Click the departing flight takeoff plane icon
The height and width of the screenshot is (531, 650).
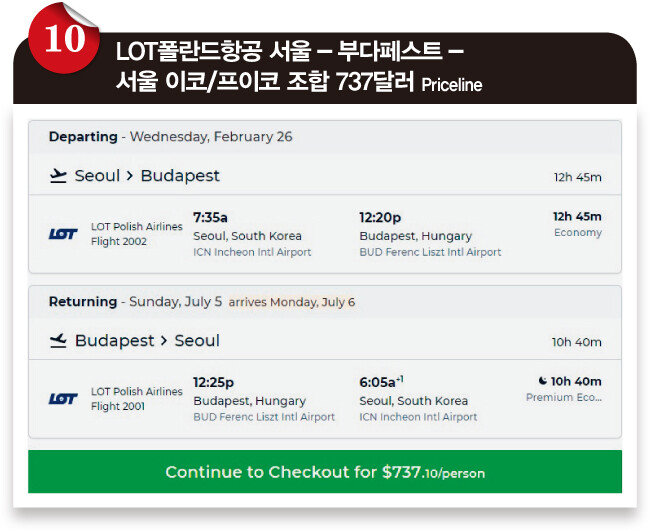(58, 176)
